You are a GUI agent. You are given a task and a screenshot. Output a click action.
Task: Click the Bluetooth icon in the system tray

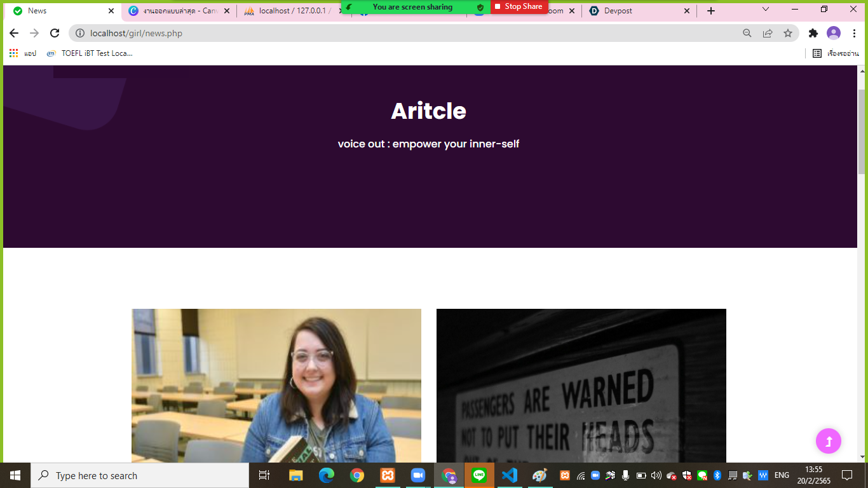point(717,475)
